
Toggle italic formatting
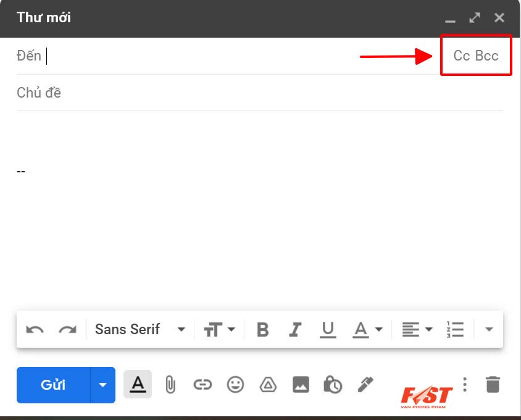click(295, 330)
